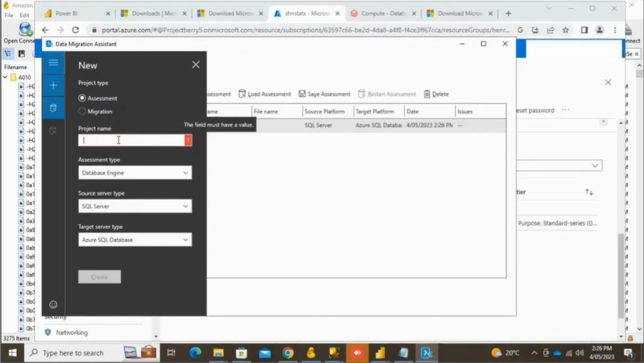The height and width of the screenshot is (363, 644).
Task: Open the Chrome profile icon
Action: [x=600, y=30]
